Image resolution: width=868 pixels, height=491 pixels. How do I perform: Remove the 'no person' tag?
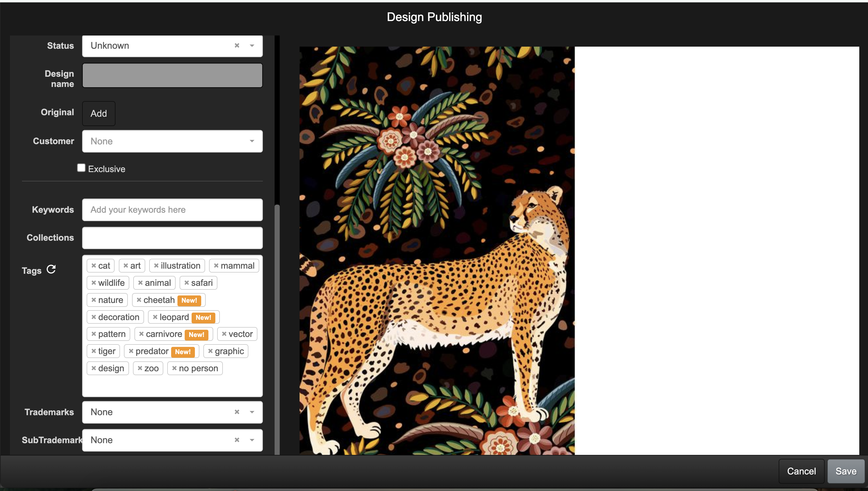click(x=174, y=368)
